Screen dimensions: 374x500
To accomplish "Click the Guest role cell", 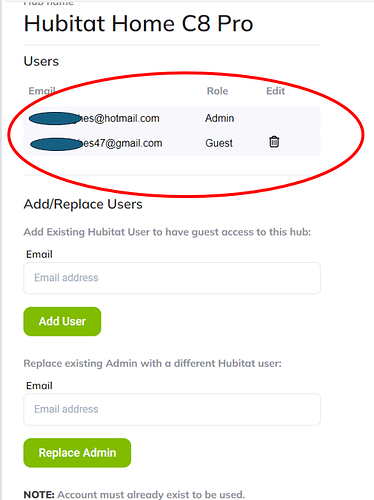I will point(219,143).
